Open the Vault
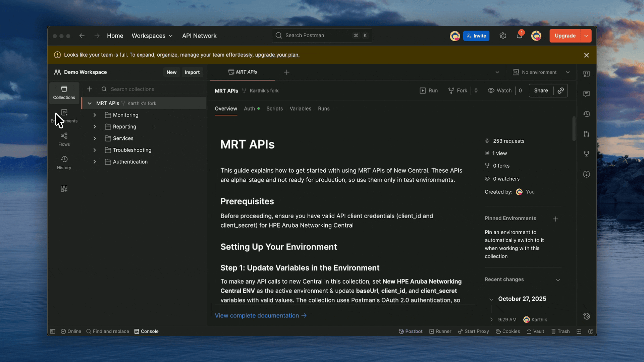Screen dimensions: 644x362 click(535, 331)
